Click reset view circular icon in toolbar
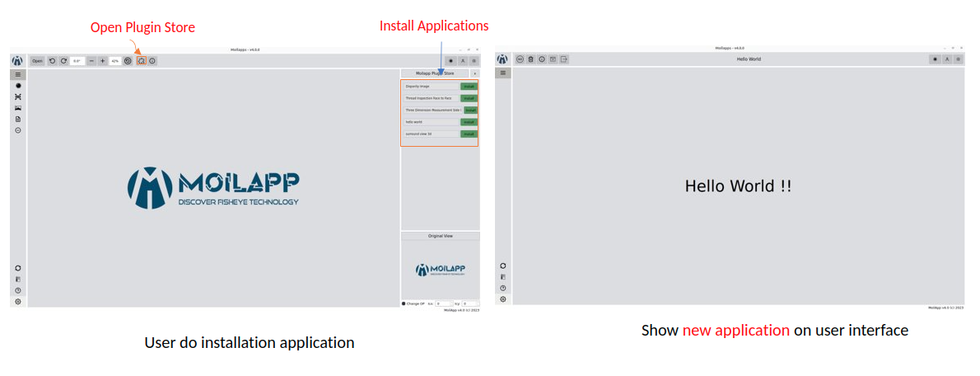Image resolution: width=980 pixels, height=376 pixels. click(x=128, y=61)
